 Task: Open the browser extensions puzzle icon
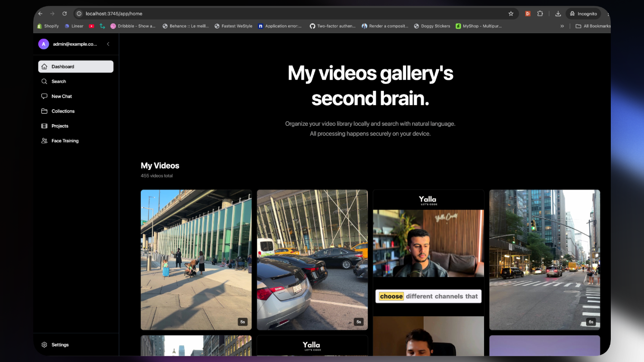[x=540, y=14]
